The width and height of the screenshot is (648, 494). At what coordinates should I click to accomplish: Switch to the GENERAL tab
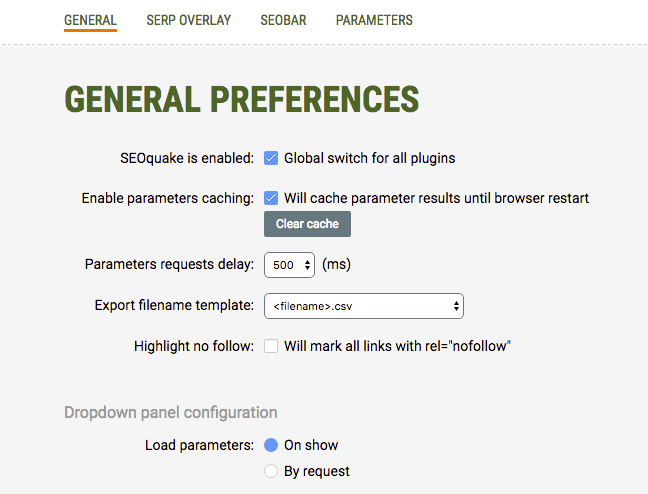point(90,20)
